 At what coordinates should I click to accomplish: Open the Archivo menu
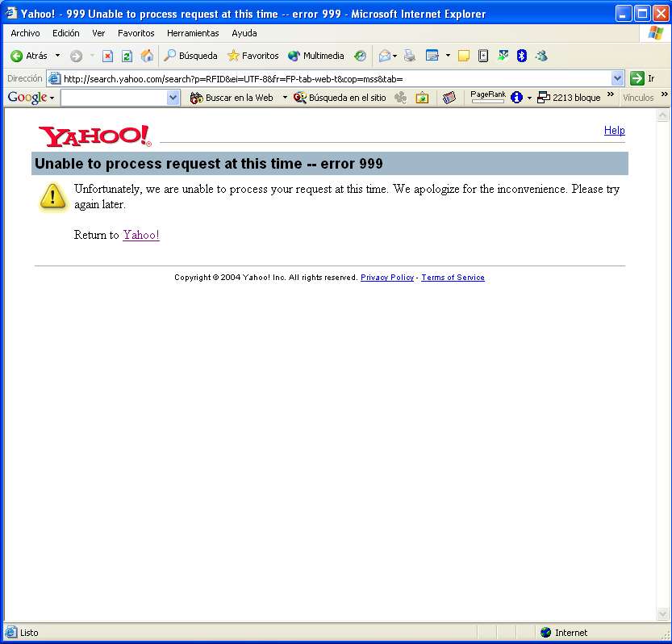pyautogui.click(x=25, y=33)
